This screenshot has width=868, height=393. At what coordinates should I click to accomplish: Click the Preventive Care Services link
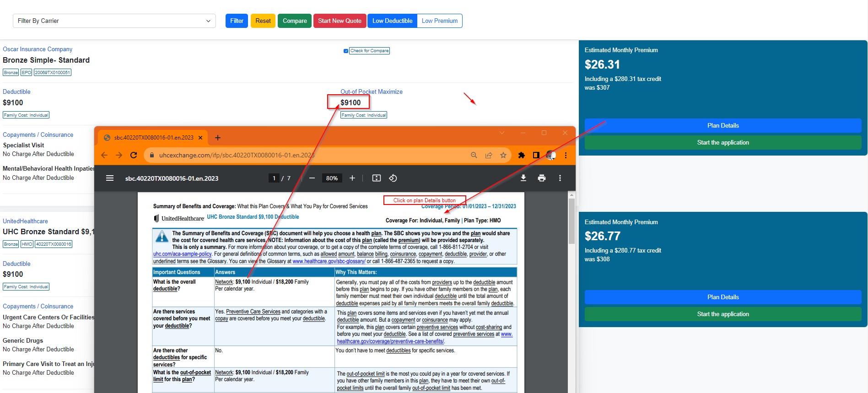tap(253, 312)
